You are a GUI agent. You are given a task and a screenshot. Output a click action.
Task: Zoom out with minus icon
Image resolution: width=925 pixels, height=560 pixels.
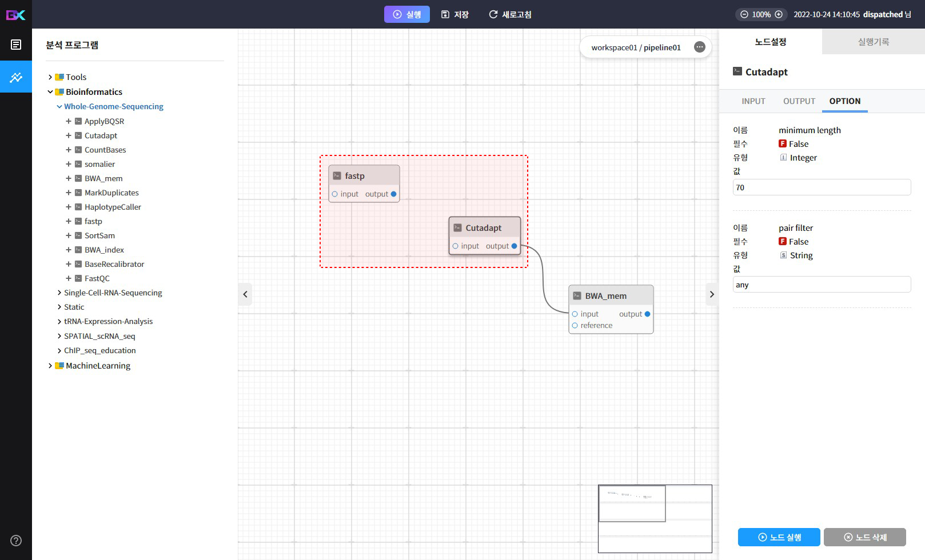[744, 14]
